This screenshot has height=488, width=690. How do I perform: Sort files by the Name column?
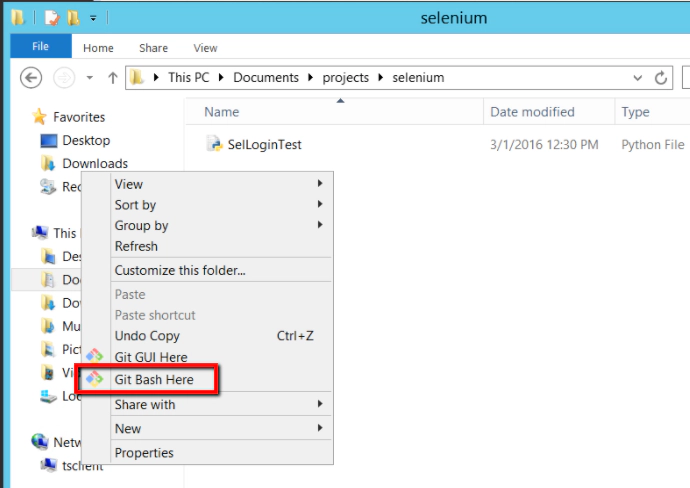334,112
